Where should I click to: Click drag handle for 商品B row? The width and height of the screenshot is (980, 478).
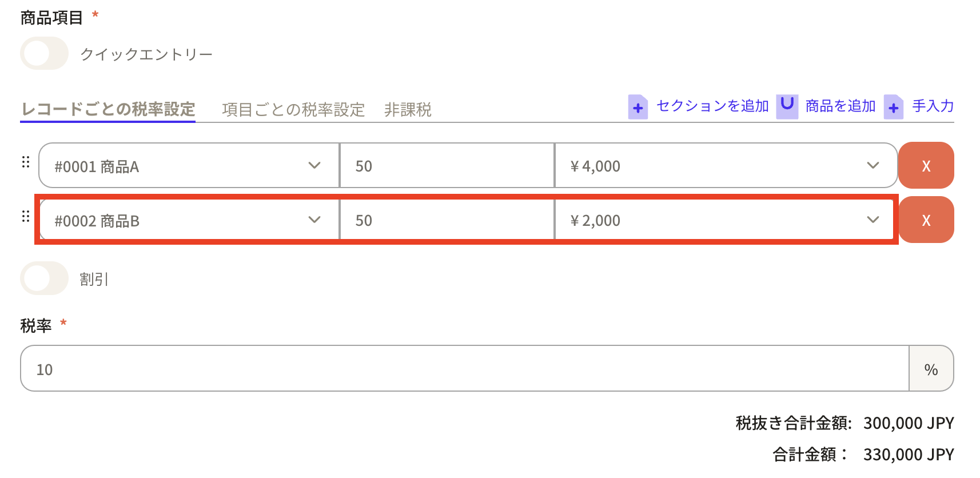26,217
